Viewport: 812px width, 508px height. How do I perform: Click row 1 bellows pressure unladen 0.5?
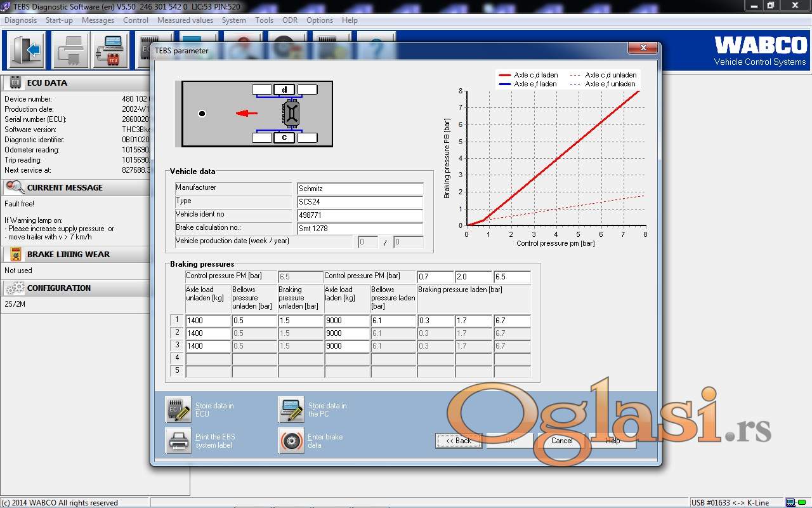(254, 321)
